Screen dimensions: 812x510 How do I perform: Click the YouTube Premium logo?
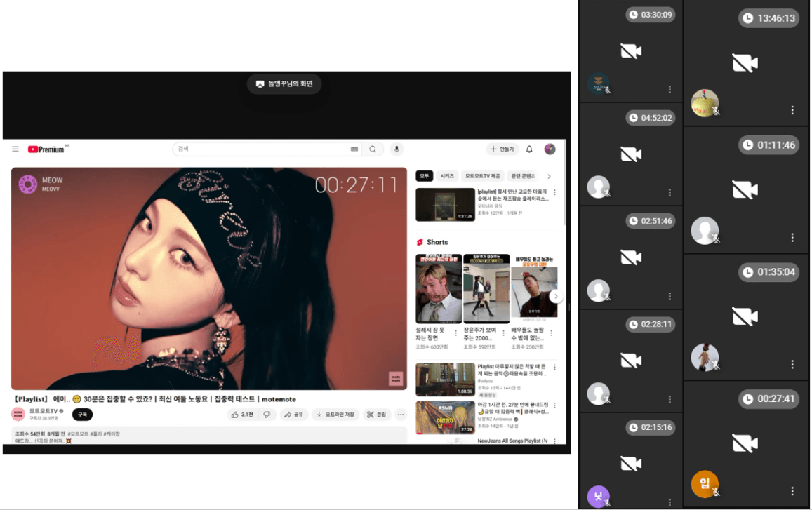46,149
